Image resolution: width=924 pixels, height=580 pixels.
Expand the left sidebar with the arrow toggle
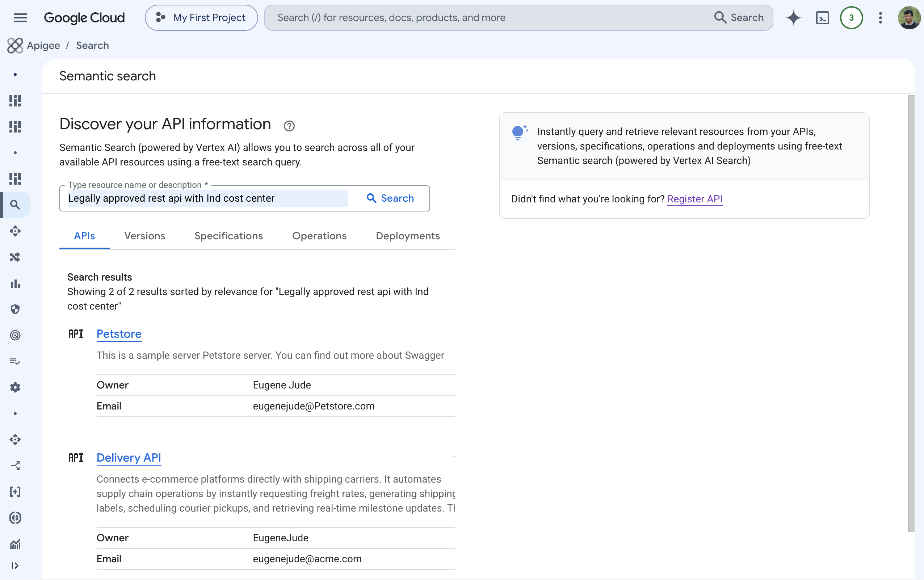(15, 566)
